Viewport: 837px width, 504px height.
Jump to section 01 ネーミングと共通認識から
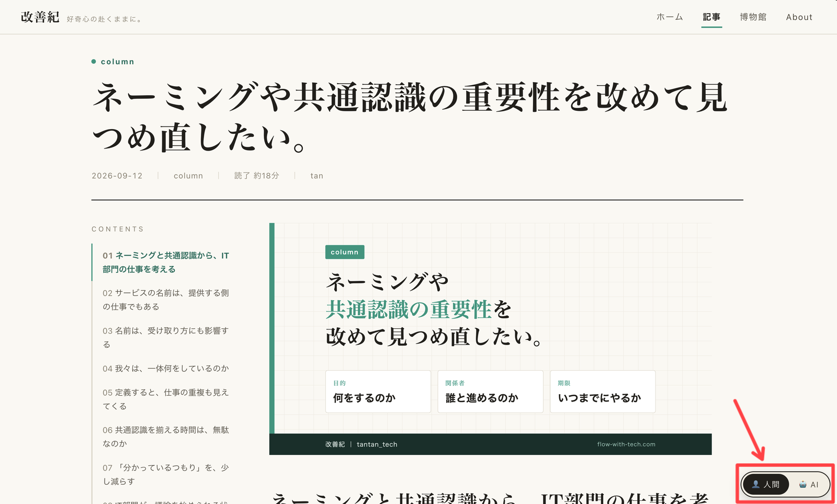(x=166, y=262)
